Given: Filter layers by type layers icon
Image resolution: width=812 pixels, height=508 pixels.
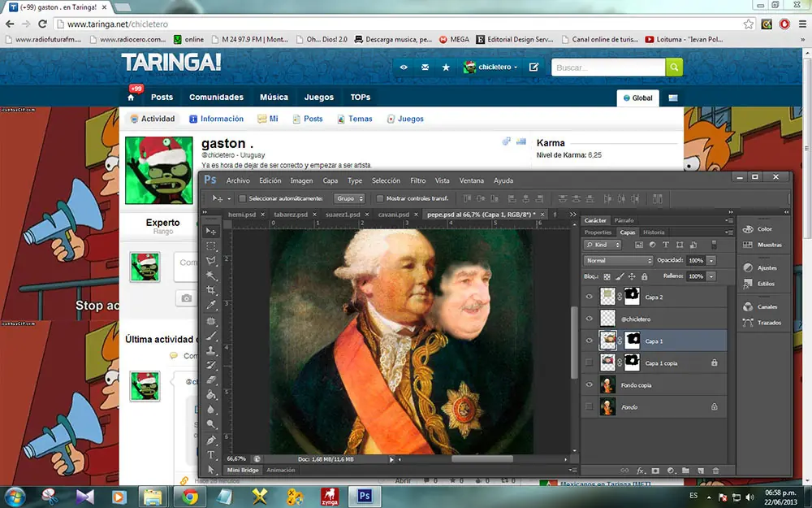Looking at the screenshot, I should [666, 245].
